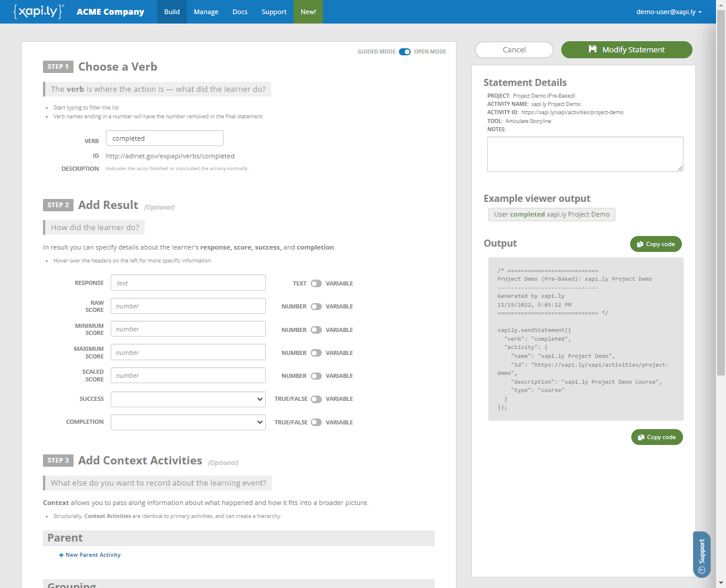Click into the Maximum Score field
This screenshot has width=726, height=588.
click(188, 353)
